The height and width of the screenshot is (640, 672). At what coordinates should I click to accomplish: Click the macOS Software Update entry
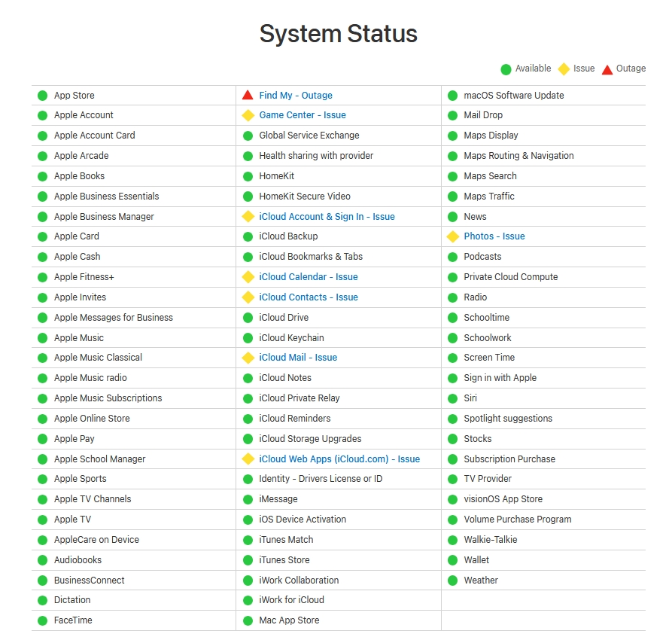point(513,96)
